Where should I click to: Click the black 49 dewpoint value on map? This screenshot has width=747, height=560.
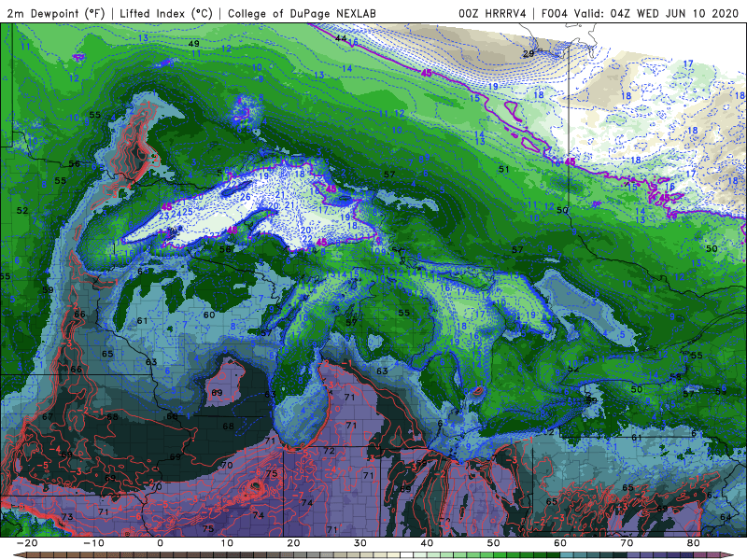193,43
